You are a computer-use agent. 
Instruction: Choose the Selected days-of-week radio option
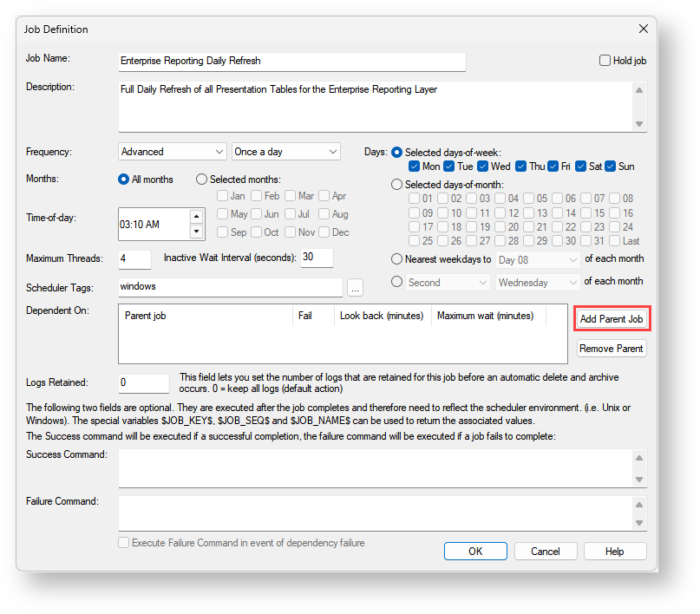[396, 152]
